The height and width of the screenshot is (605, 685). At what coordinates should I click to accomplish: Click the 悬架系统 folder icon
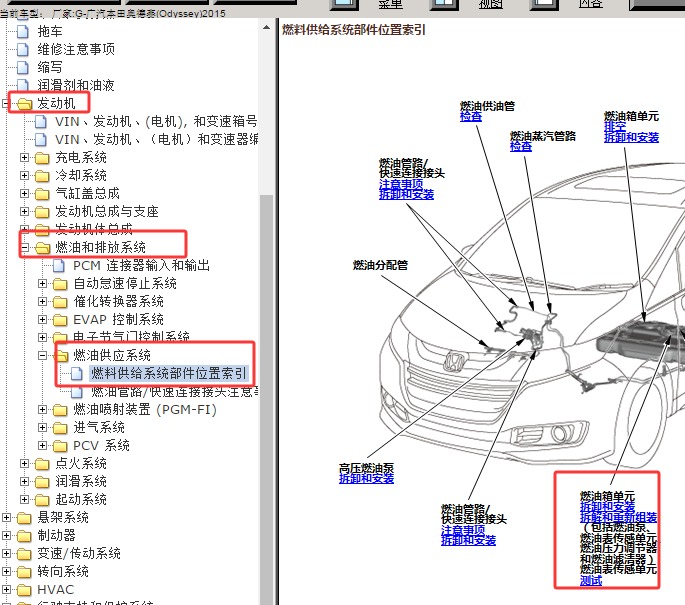point(24,518)
